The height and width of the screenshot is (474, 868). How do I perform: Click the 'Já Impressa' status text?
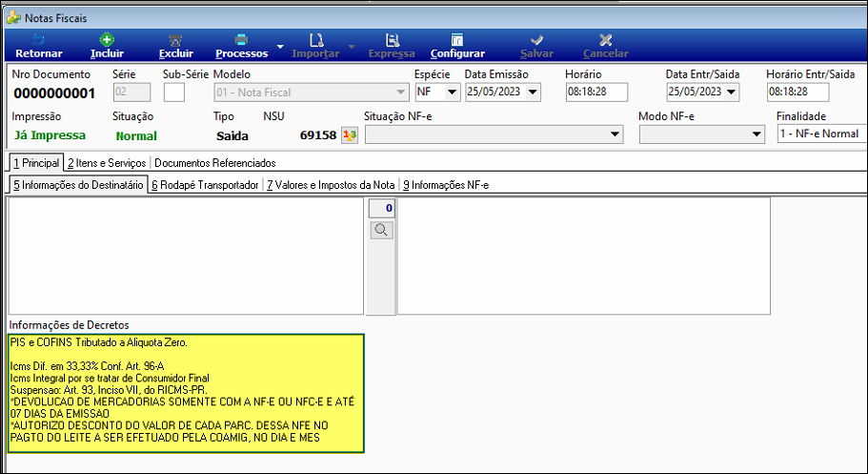[50, 135]
